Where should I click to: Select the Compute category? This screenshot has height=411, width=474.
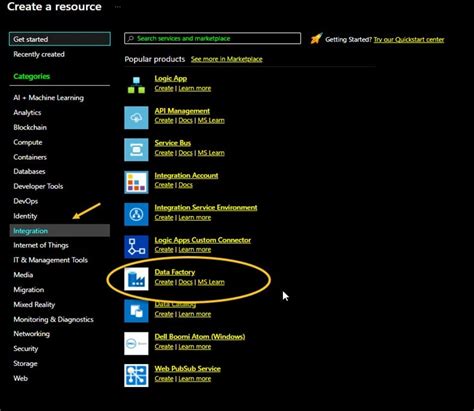[28, 142]
